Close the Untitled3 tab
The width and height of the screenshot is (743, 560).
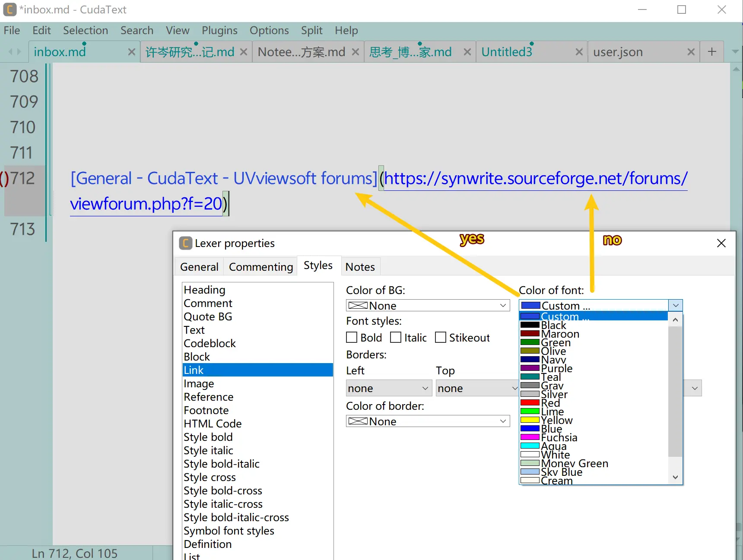(579, 52)
